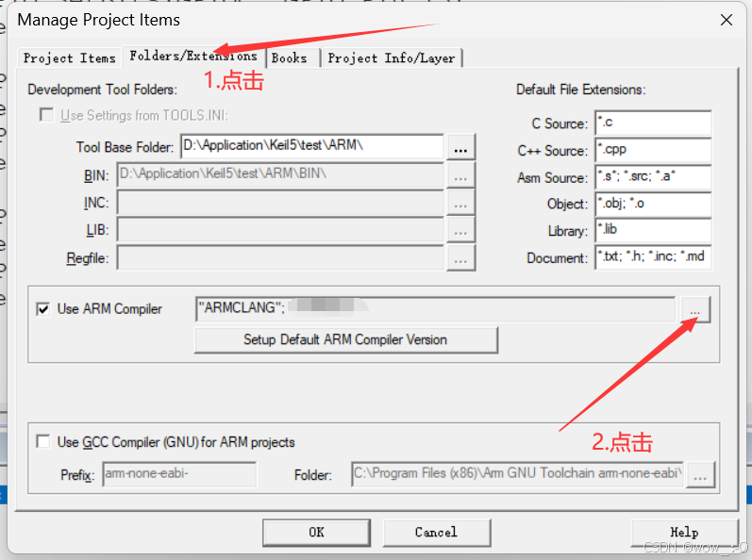Edit the Document extension field
Screen dimensions: 752x560
tap(653, 257)
